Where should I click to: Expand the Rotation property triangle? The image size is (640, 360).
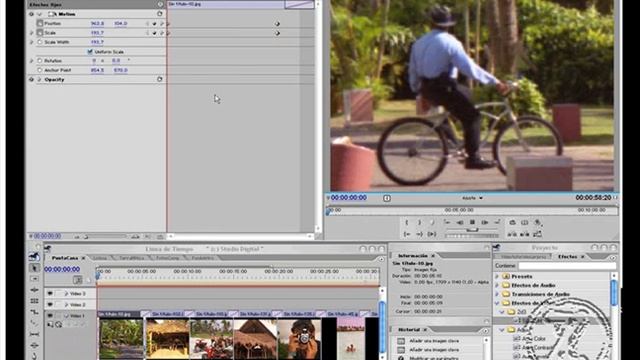[x=31, y=60]
